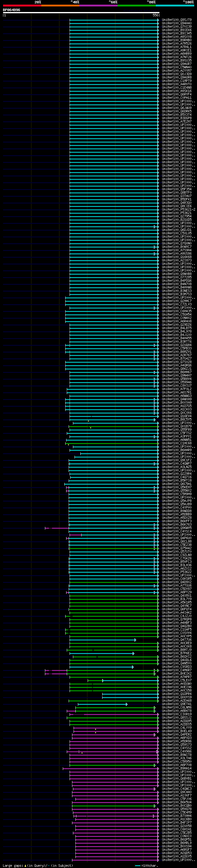Select hit label UniRef100_C1HC68
197x868 pixels.
[x=177, y=443]
